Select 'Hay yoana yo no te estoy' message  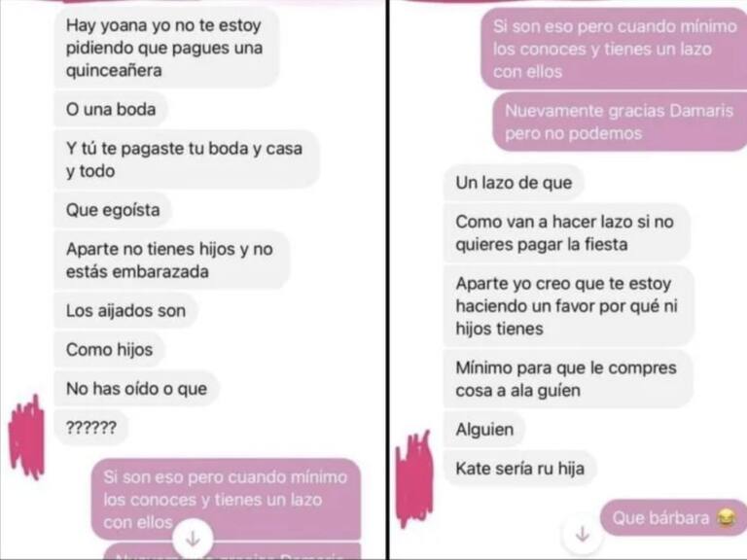pyautogui.click(x=166, y=48)
